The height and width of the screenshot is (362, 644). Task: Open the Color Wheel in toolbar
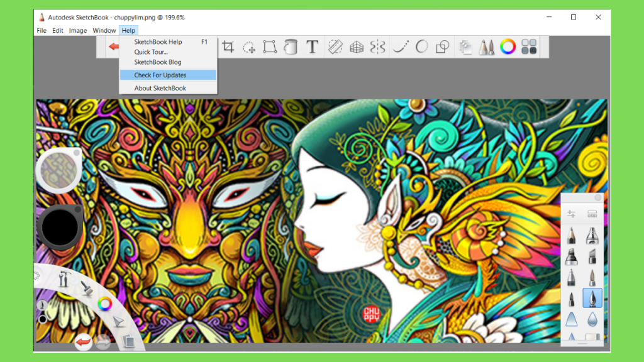tap(508, 47)
